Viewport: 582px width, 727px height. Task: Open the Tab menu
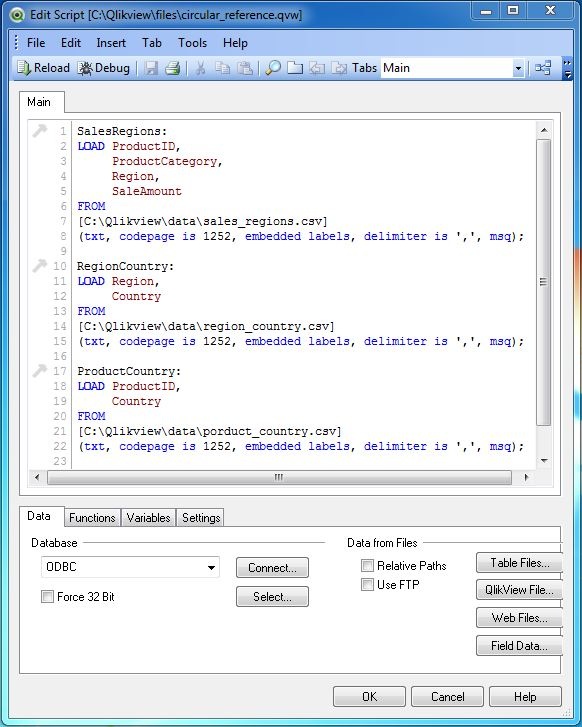click(152, 43)
